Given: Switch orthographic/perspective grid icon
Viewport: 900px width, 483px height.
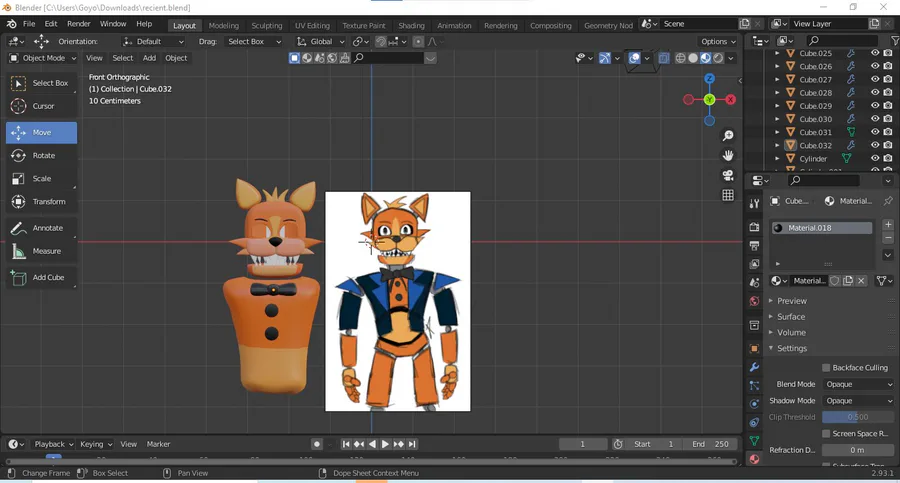Looking at the screenshot, I should [728, 195].
